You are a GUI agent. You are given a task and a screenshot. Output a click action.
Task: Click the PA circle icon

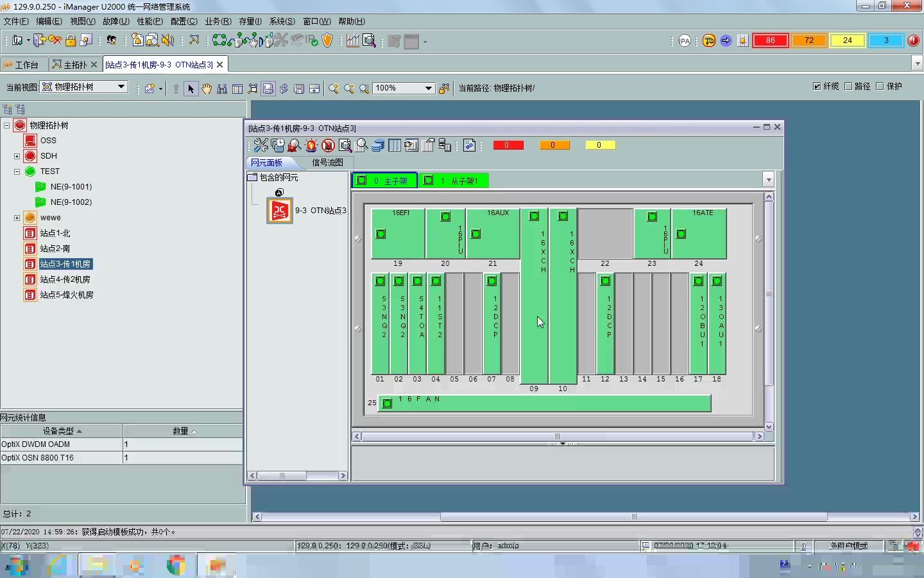685,40
